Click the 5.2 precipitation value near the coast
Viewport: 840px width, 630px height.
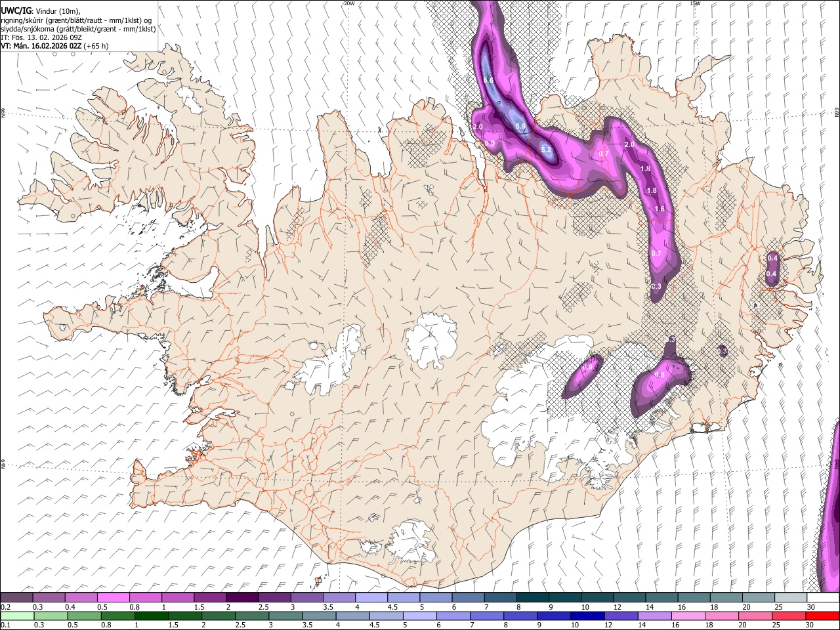pos(546,150)
